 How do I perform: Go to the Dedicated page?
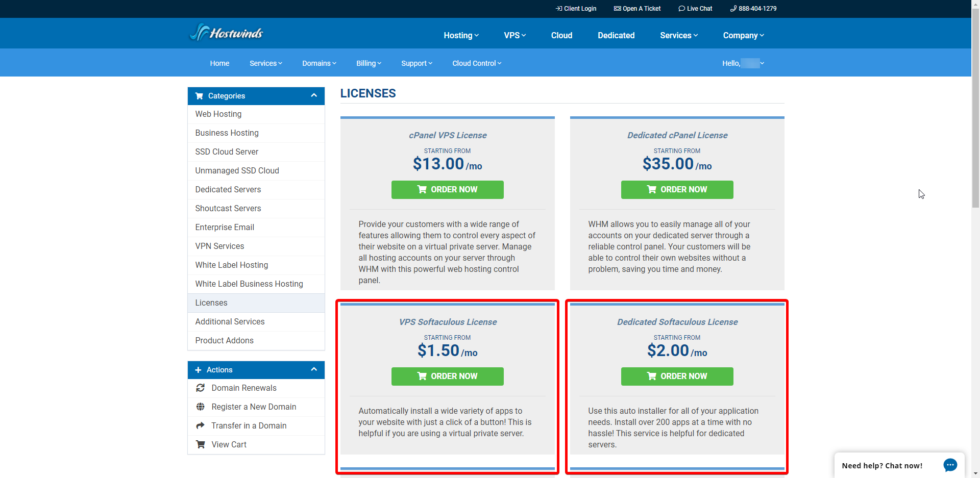click(616, 35)
